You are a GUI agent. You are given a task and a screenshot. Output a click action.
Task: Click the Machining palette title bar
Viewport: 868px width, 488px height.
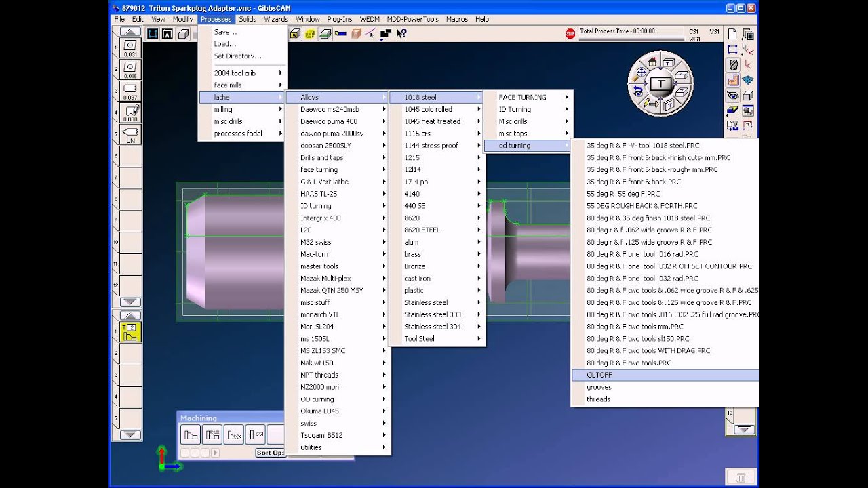231,418
